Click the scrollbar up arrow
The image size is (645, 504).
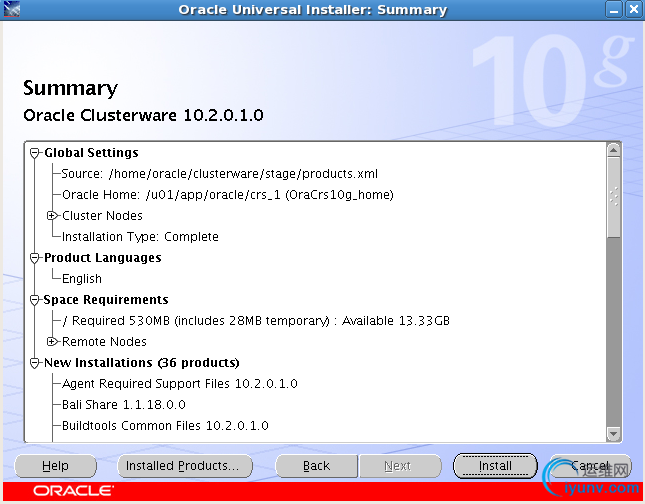pyautogui.click(x=613, y=150)
